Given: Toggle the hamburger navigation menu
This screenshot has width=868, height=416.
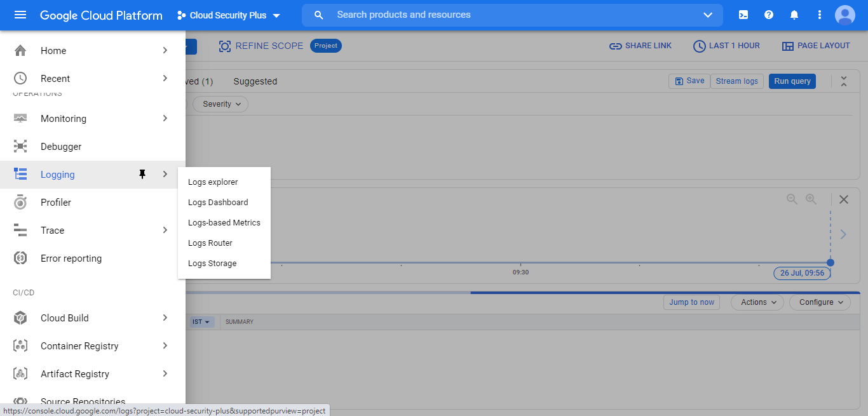Looking at the screenshot, I should point(20,15).
